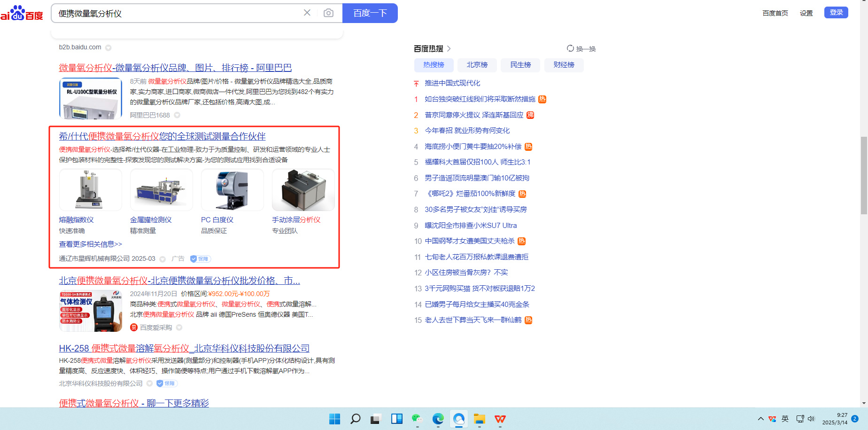Expand the hidden system tray icons chevron
Viewport: 868px width, 430px height.
coord(760,419)
